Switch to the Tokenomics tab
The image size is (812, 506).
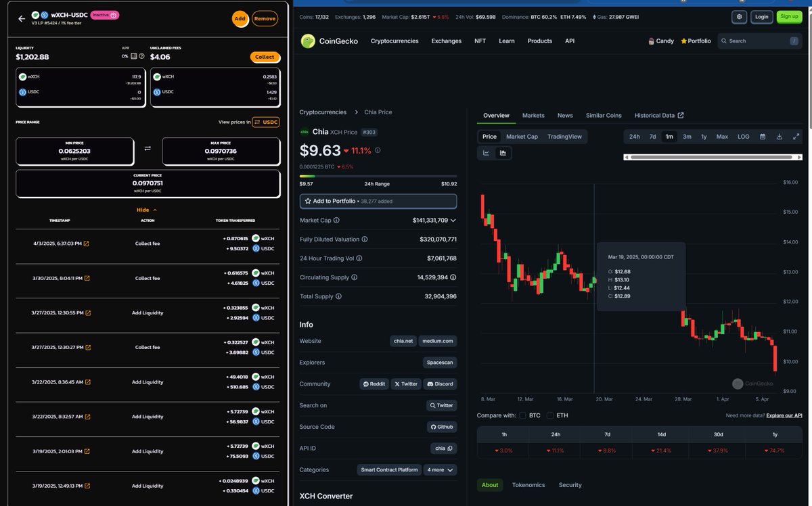pyautogui.click(x=528, y=485)
